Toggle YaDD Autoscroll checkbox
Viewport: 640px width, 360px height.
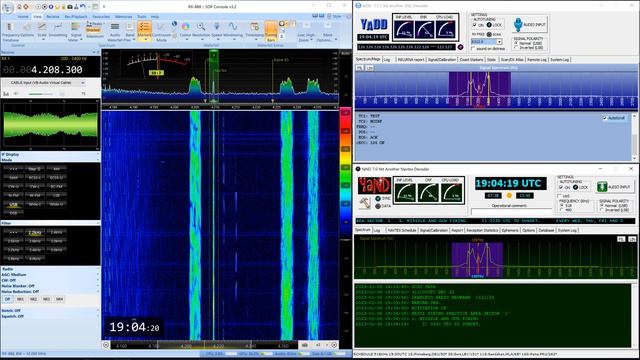604,118
